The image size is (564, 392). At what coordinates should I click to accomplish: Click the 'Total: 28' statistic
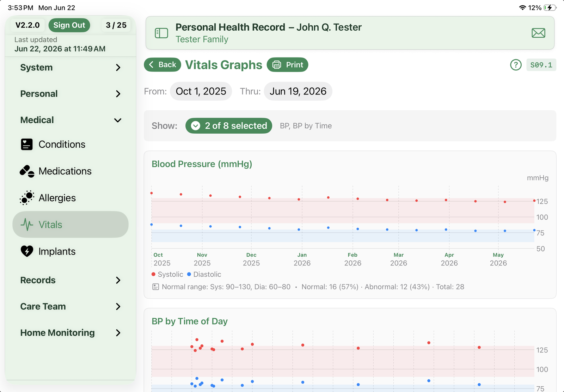[450, 287]
